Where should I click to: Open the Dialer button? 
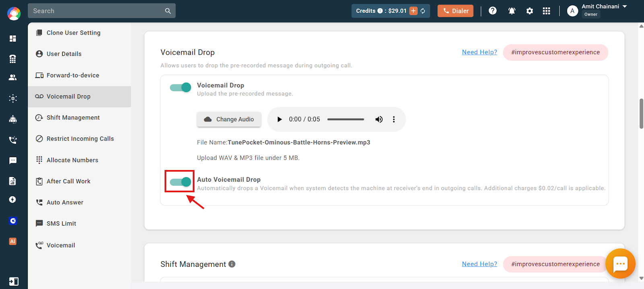pos(455,11)
